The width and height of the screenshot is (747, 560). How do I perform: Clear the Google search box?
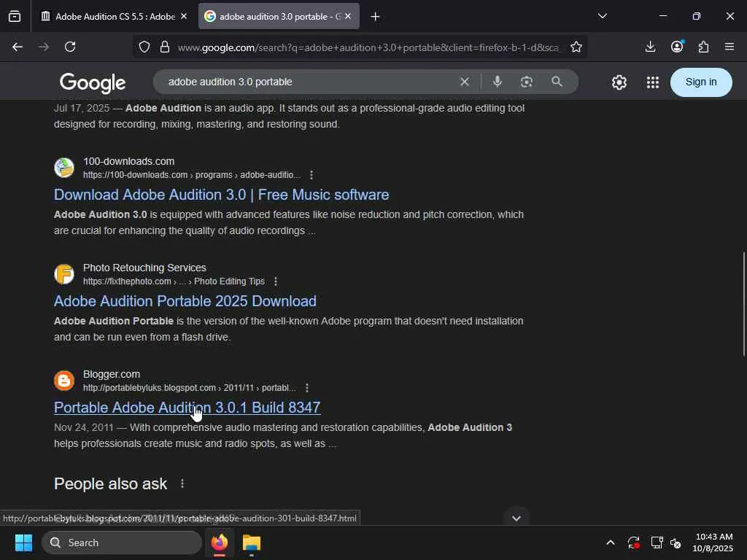point(465,82)
